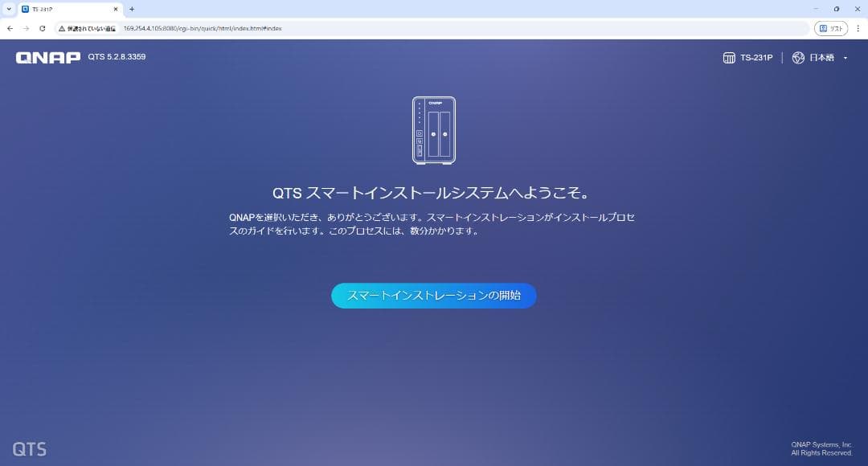This screenshot has width=868, height=466.
Task: Click the QNAP logo
Action: click(x=47, y=58)
